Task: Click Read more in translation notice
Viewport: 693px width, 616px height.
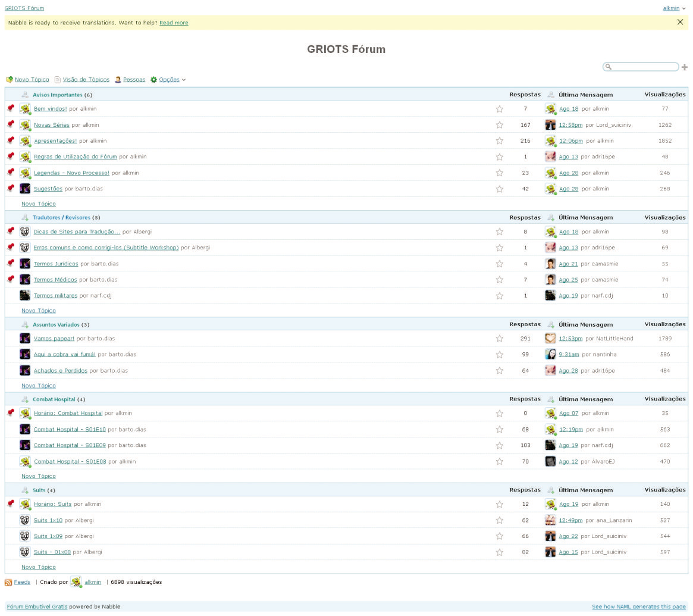Action: point(174,23)
